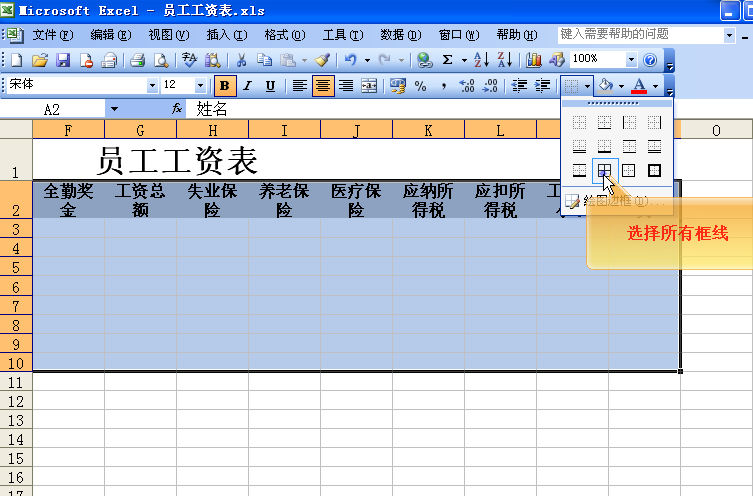This screenshot has height=496, width=753.
Task: Click the Open folder icon
Action: (40, 60)
